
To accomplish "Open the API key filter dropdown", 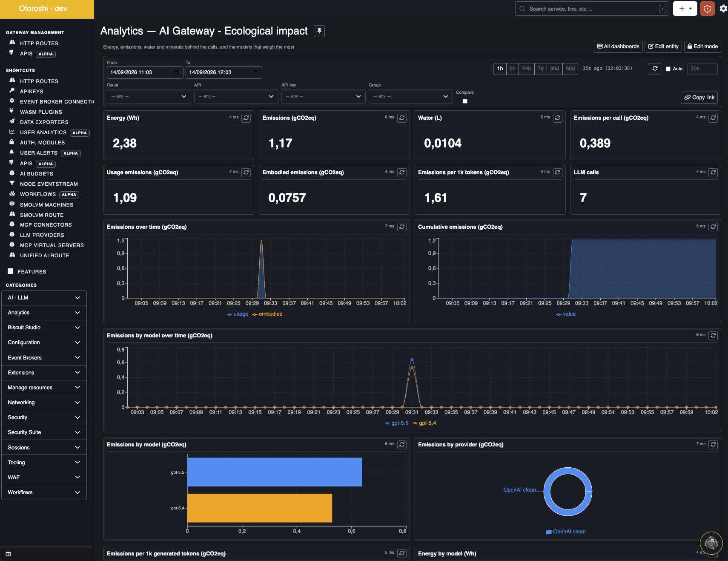I will tap(323, 96).
